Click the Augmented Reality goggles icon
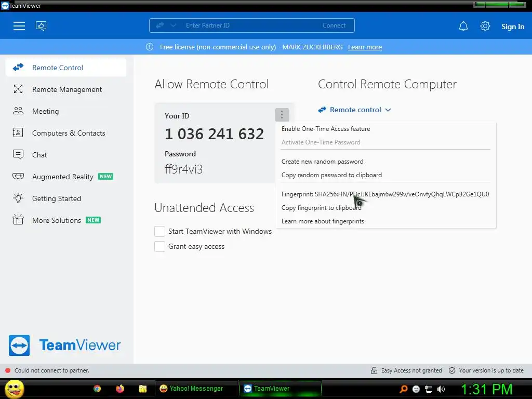532x399 pixels. 18,176
